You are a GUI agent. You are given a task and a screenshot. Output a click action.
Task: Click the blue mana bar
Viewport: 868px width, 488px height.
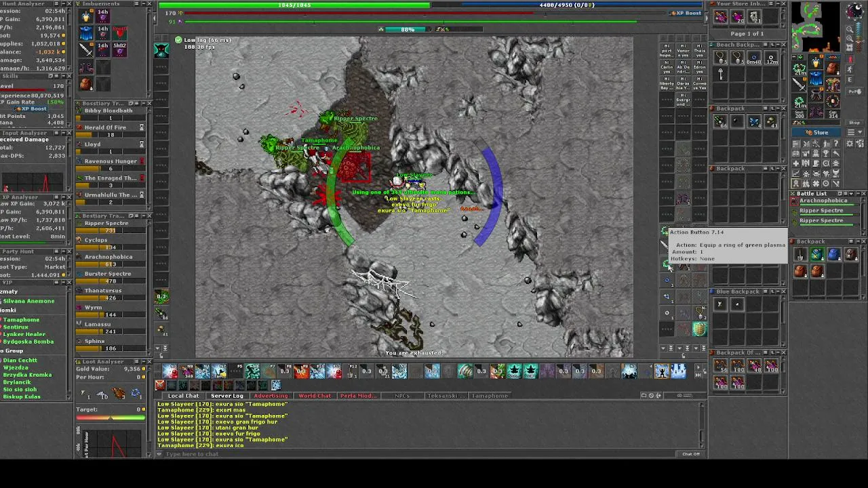pyautogui.click(x=567, y=5)
